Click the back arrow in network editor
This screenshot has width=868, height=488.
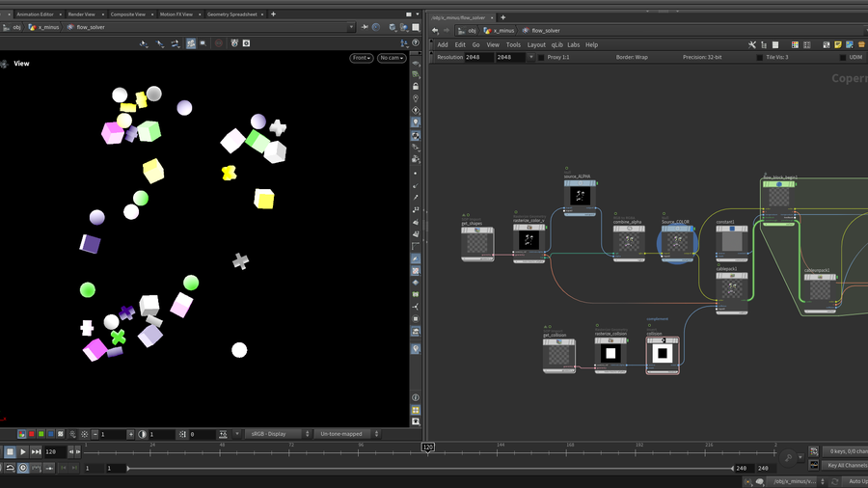pyautogui.click(x=435, y=30)
